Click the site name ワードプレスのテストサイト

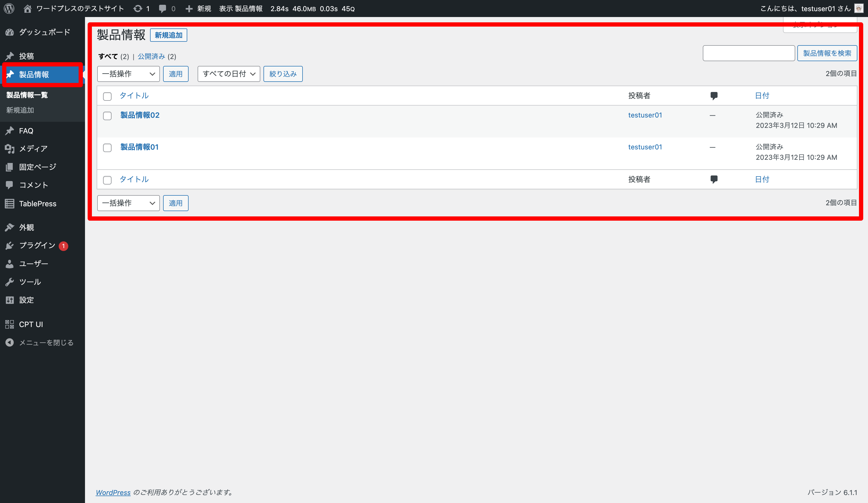click(80, 9)
